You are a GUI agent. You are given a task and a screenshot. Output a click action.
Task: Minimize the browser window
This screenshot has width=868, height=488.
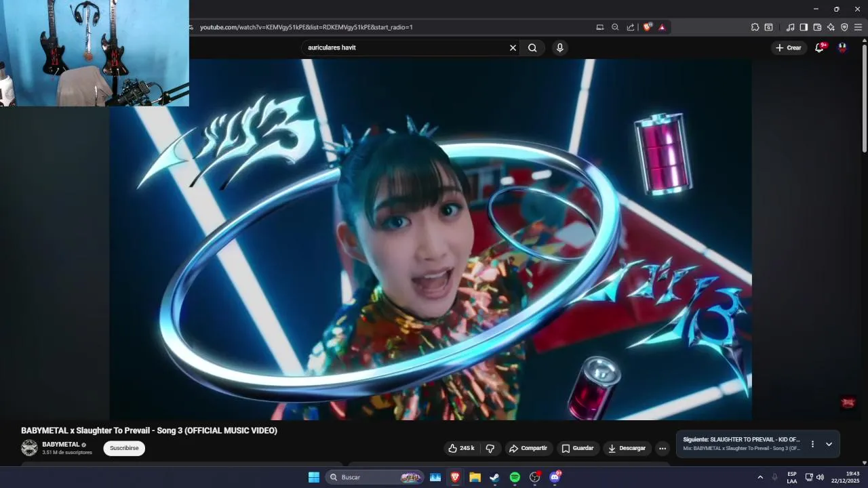[x=816, y=9]
